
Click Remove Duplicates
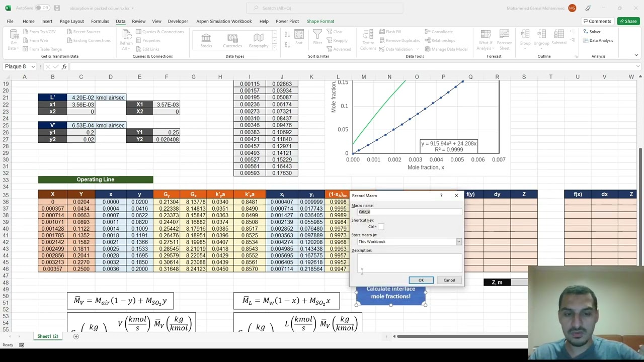399,40
